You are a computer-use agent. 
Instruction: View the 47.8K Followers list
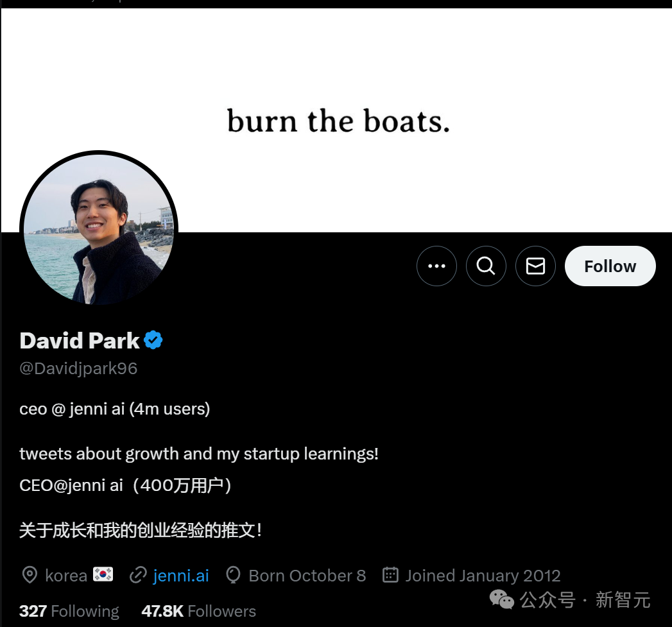(x=198, y=611)
